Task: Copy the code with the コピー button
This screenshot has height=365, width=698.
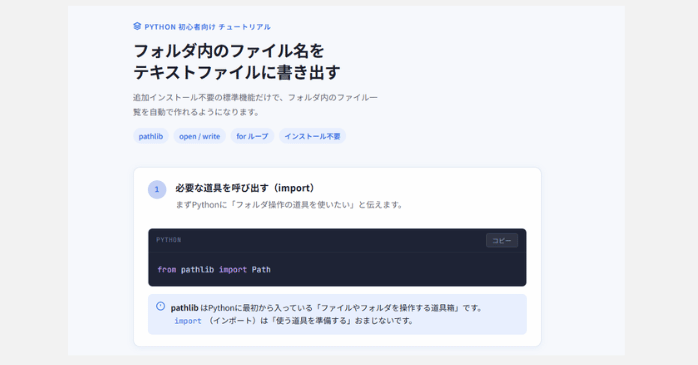Action: point(502,240)
